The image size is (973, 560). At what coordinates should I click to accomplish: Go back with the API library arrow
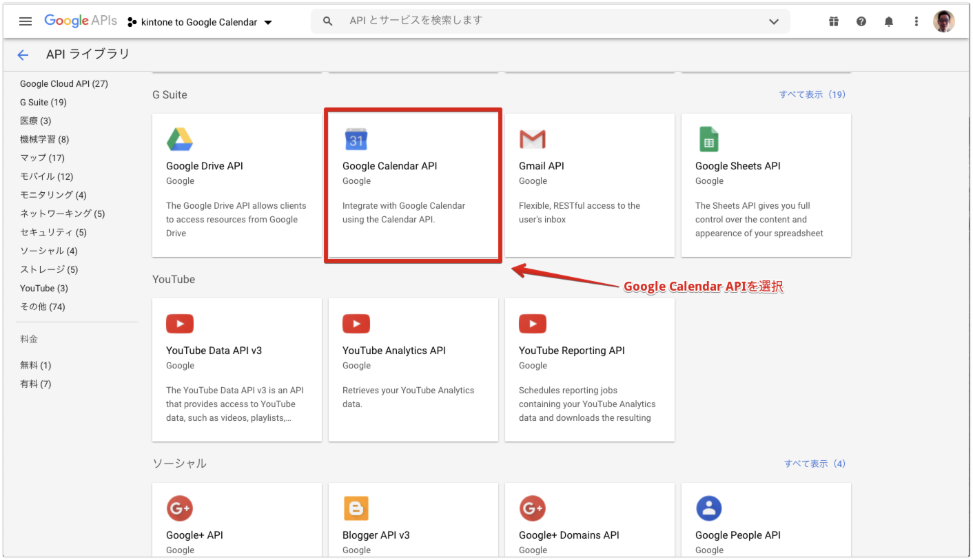[x=23, y=55]
